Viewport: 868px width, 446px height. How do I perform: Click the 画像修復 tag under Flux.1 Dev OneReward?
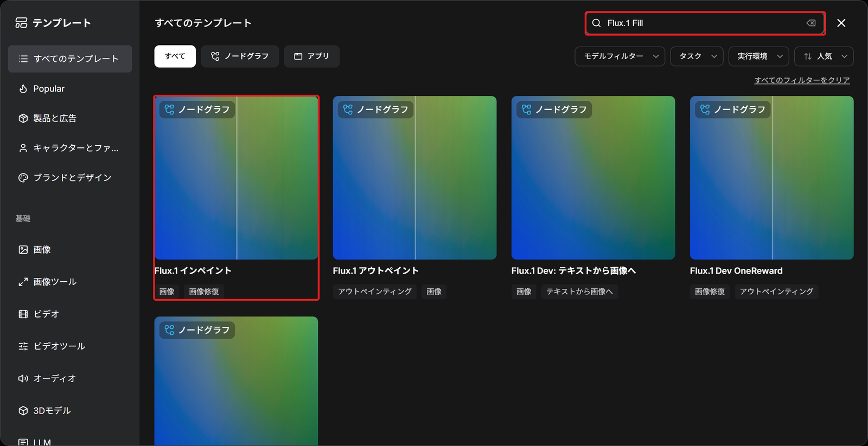[x=710, y=292]
